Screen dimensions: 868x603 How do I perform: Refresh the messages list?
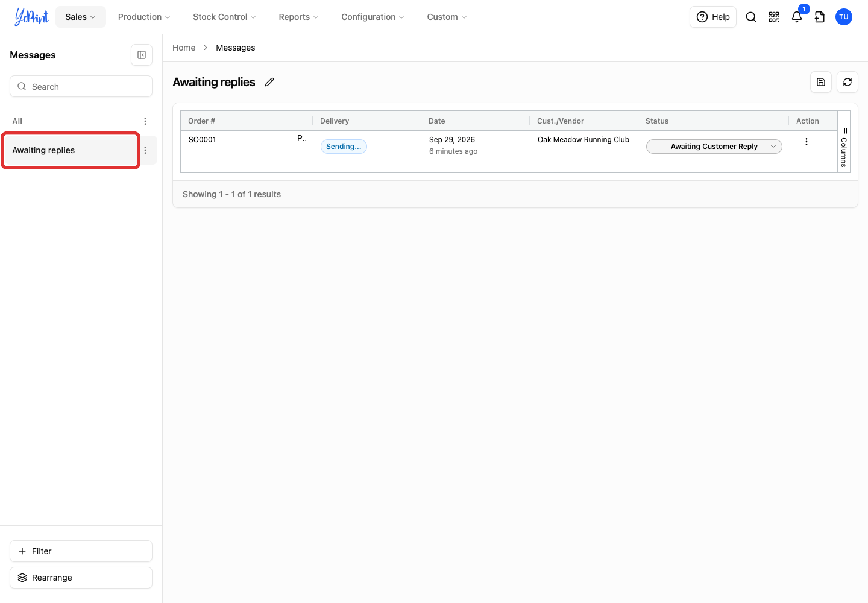848,82
